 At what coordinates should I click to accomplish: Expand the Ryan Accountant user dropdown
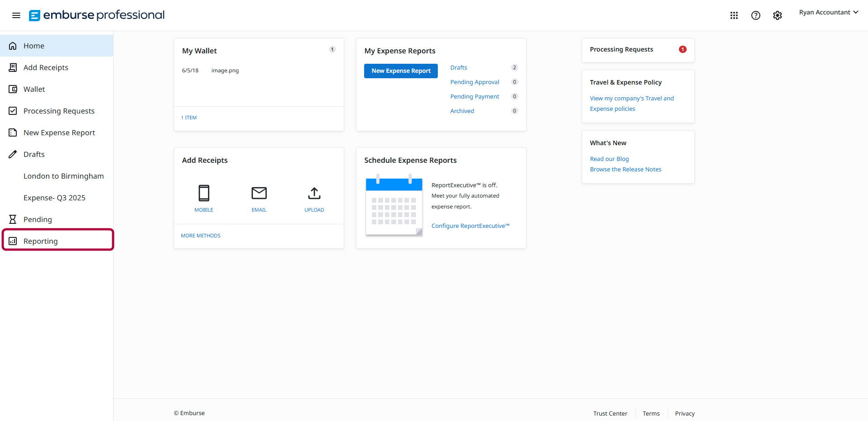[x=828, y=13]
